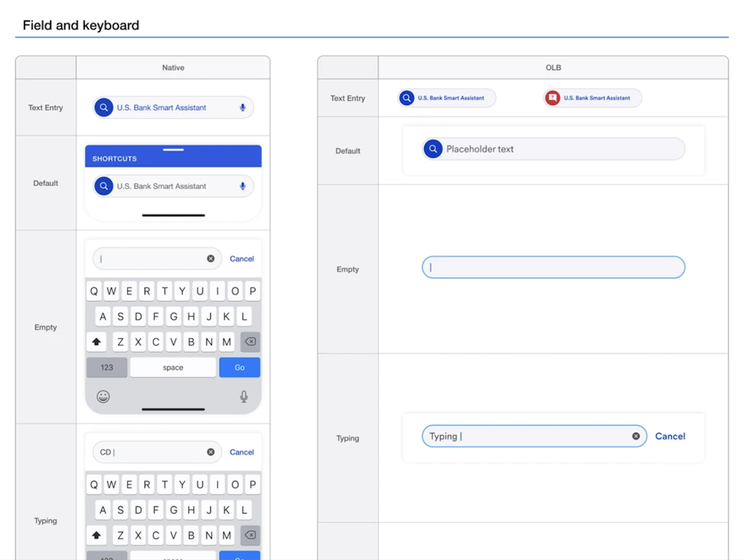This screenshot has width=744, height=560.
Task: Click Cancel next to the OLB Typing field
Action: point(670,436)
